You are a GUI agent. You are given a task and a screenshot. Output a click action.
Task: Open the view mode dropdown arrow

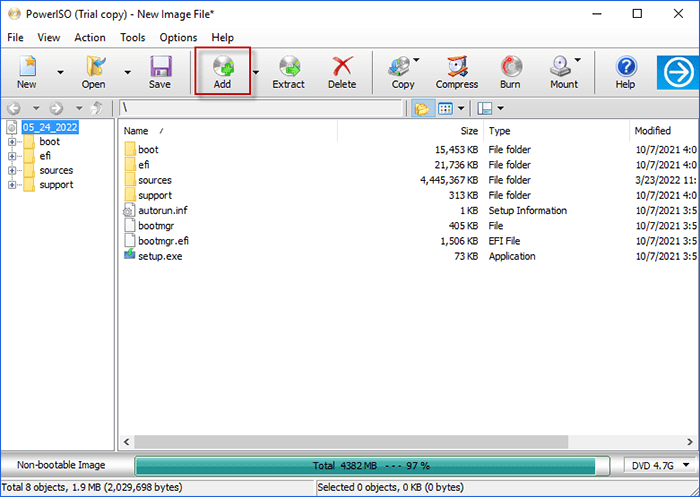461,109
